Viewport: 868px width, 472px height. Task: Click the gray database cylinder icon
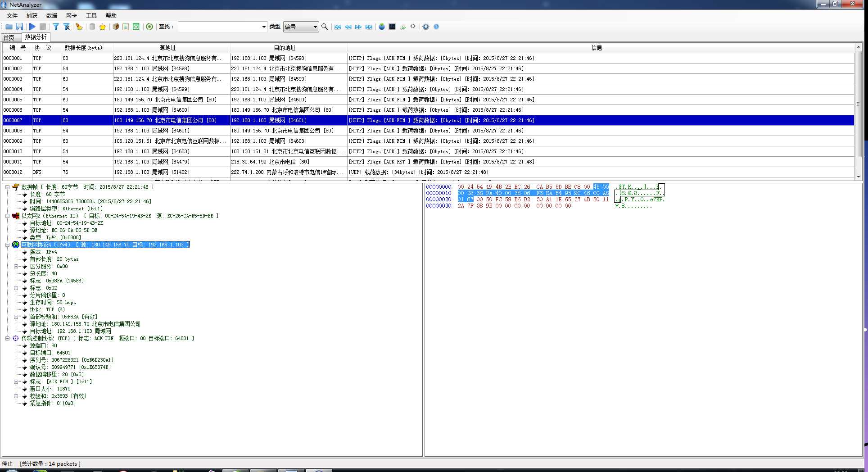pos(92,27)
